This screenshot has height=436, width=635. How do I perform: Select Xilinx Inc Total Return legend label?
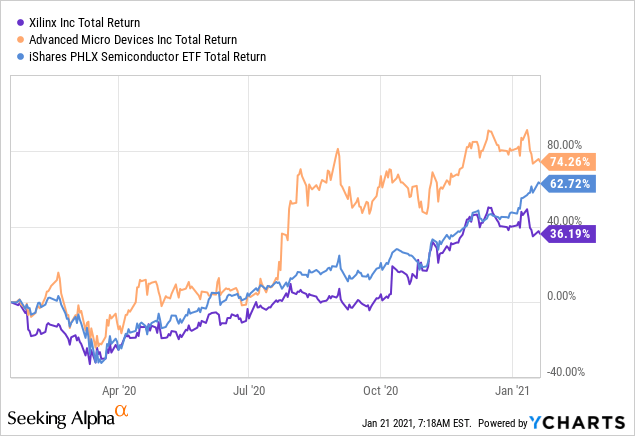(x=85, y=23)
